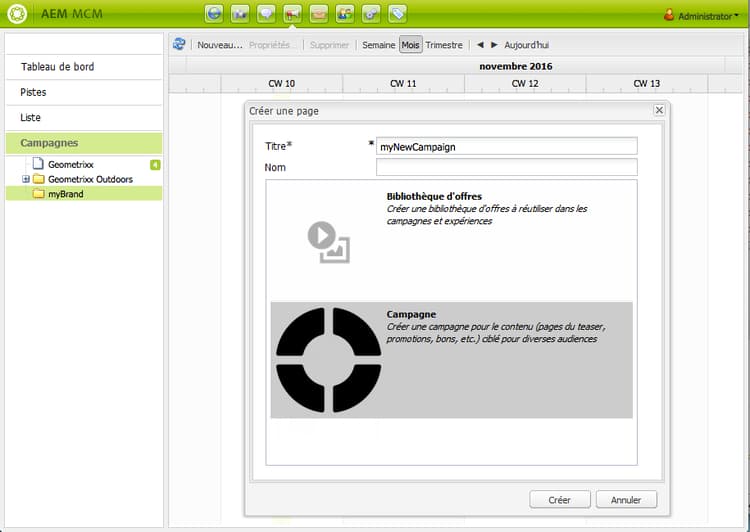750x532 pixels.
Task: Open Campaigns megaphone icon
Action: (292, 14)
